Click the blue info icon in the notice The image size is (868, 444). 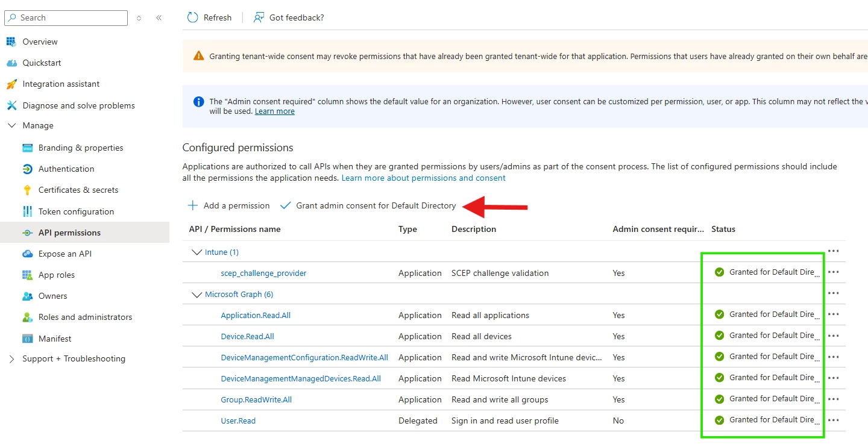click(x=199, y=102)
